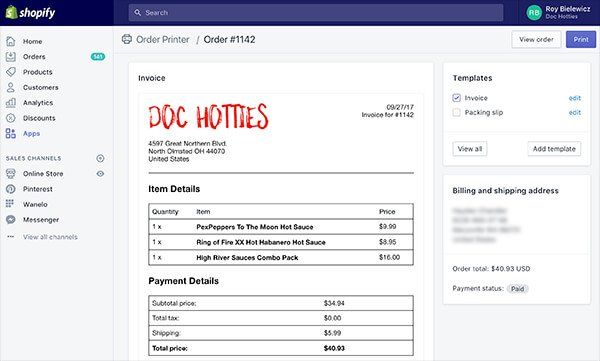Go back to Order Printer breadcrumb
The width and height of the screenshot is (600, 361).
[163, 39]
